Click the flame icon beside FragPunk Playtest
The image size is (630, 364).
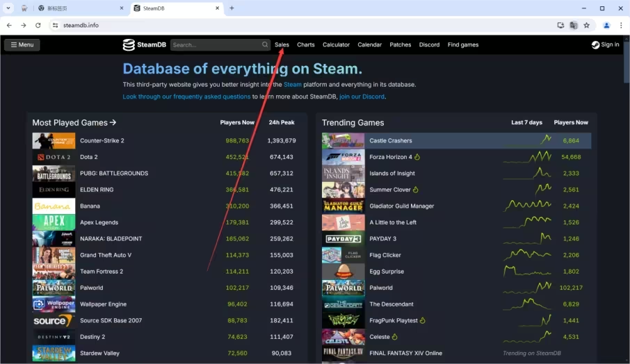[422, 320]
